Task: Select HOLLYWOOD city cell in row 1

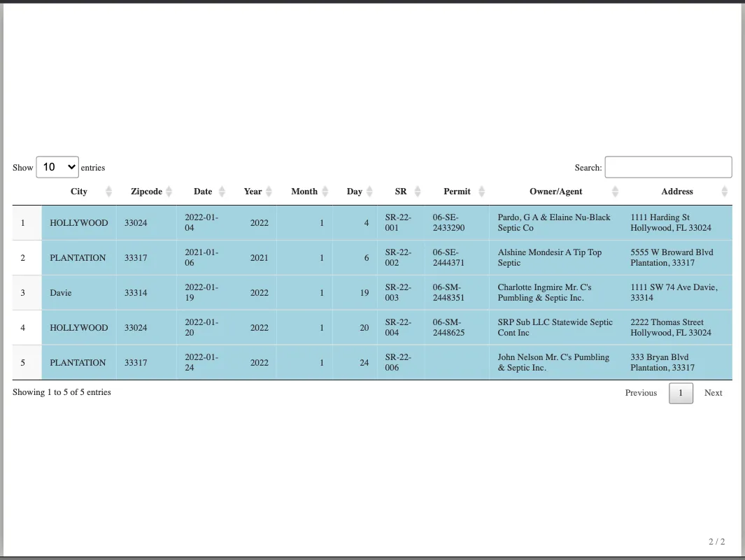Action: pos(79,223)
